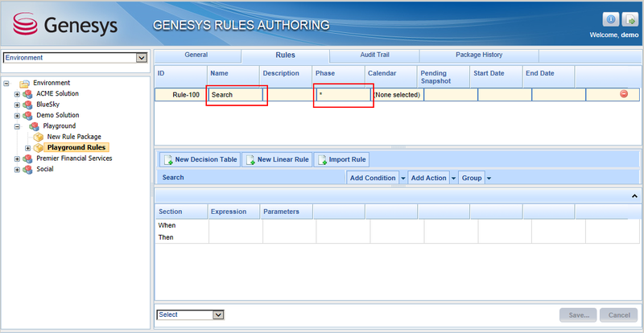The height and width of the screenshot is (333, 644).
Task: Click the red delete icon on the Rule-100 row
Action: (623, 94)
